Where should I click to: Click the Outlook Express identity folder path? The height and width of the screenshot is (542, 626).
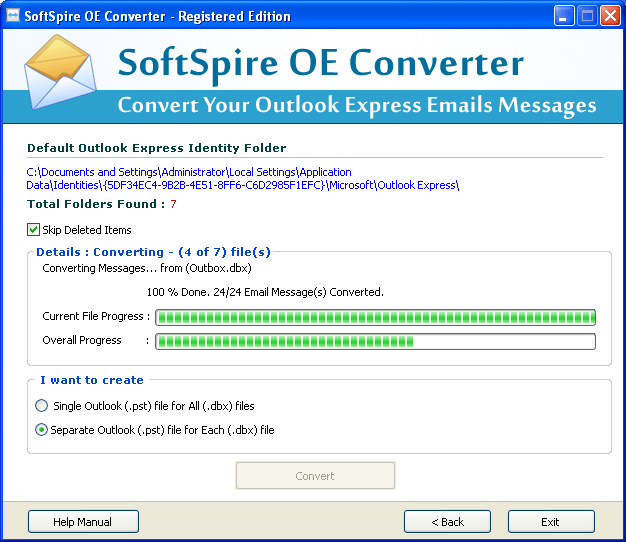243,179
